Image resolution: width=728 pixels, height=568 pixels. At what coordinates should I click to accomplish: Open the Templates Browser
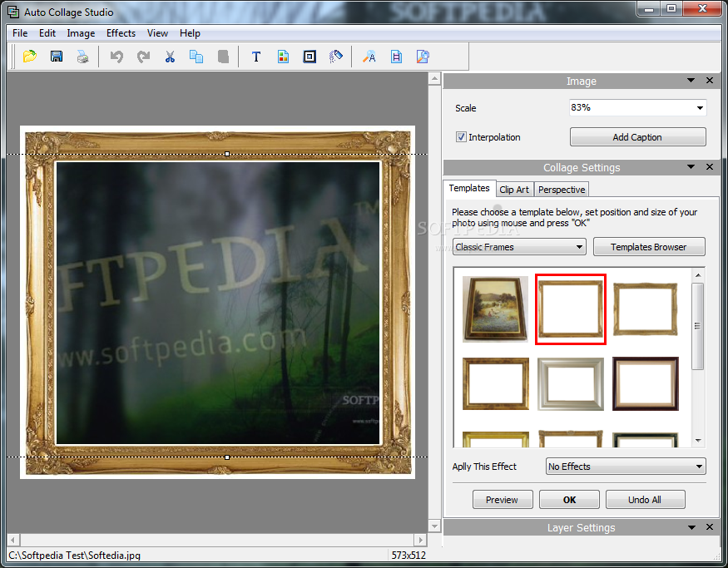pos(649,247)
